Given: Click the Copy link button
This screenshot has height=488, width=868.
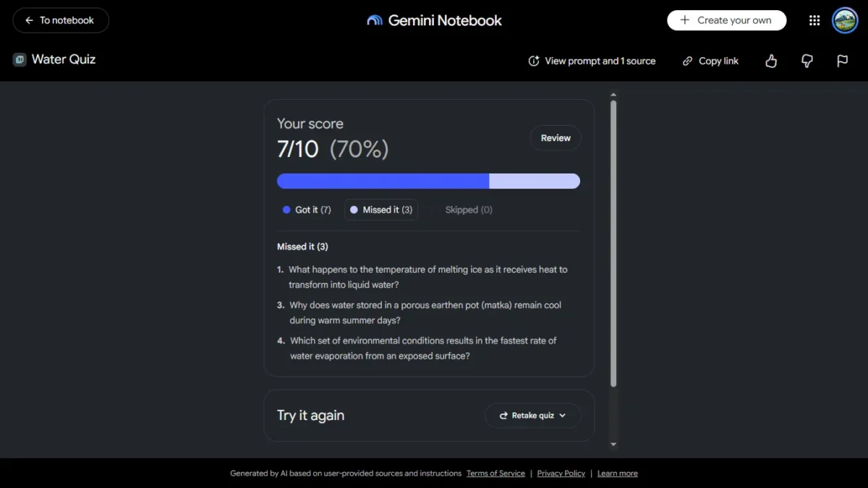Looking at the screenshot, I should click(x=710, y=61).
